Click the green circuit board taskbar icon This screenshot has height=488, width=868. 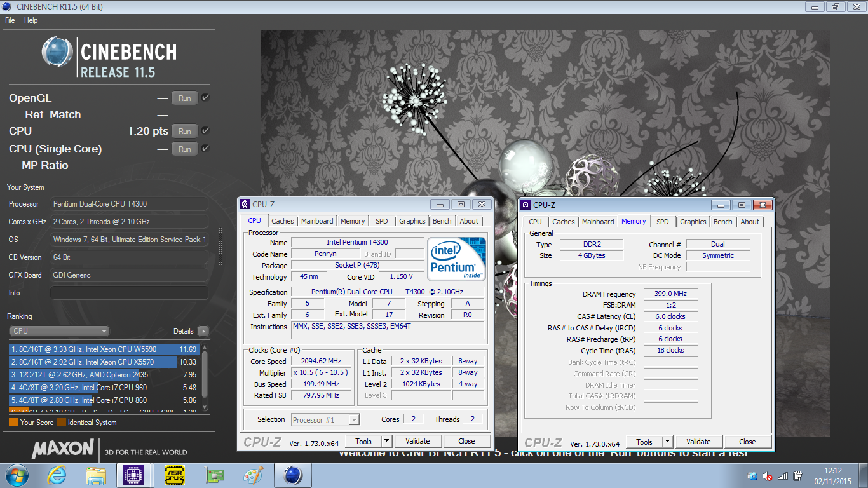[214, 475]
